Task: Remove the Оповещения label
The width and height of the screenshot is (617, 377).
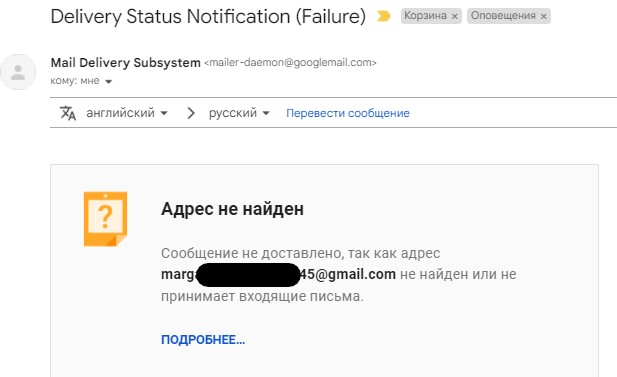Action: point(543,17)
